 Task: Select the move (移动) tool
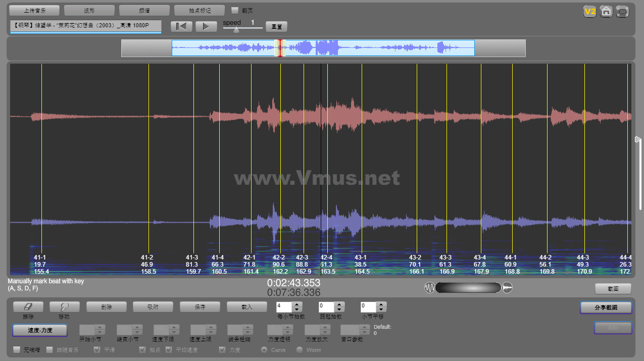(x=64, y=306)
